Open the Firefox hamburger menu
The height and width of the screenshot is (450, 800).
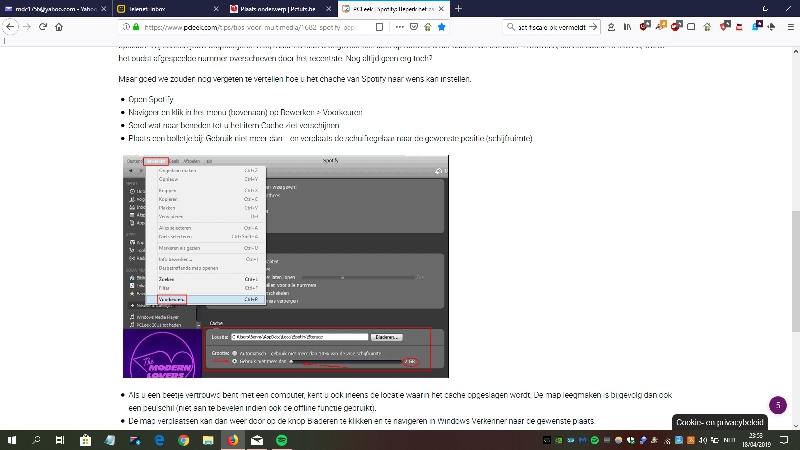point(790,27)
